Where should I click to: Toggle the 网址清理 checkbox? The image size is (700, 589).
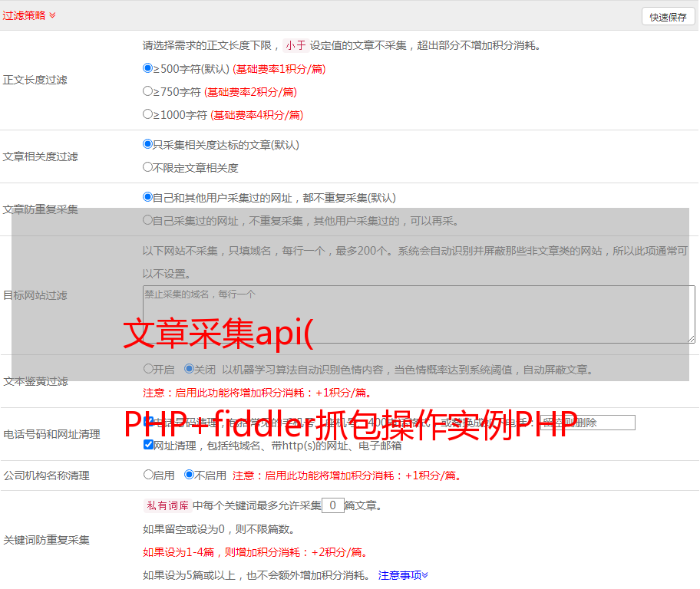pos(149,444)
